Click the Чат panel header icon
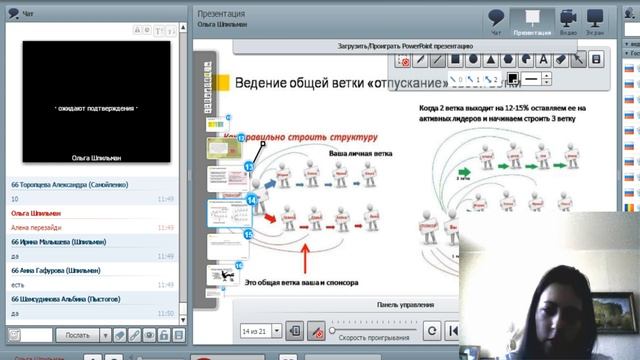 pos(14,13)
